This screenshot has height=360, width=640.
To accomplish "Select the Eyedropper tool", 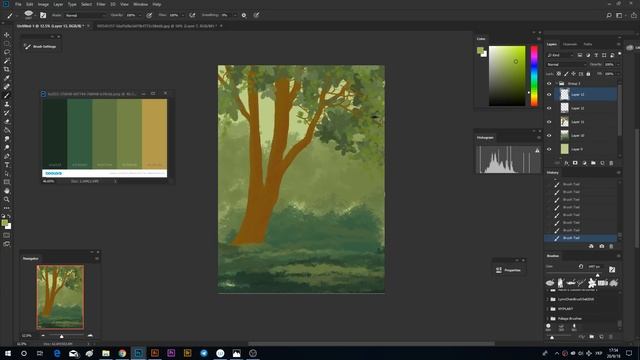I will [x=7, y=78].
